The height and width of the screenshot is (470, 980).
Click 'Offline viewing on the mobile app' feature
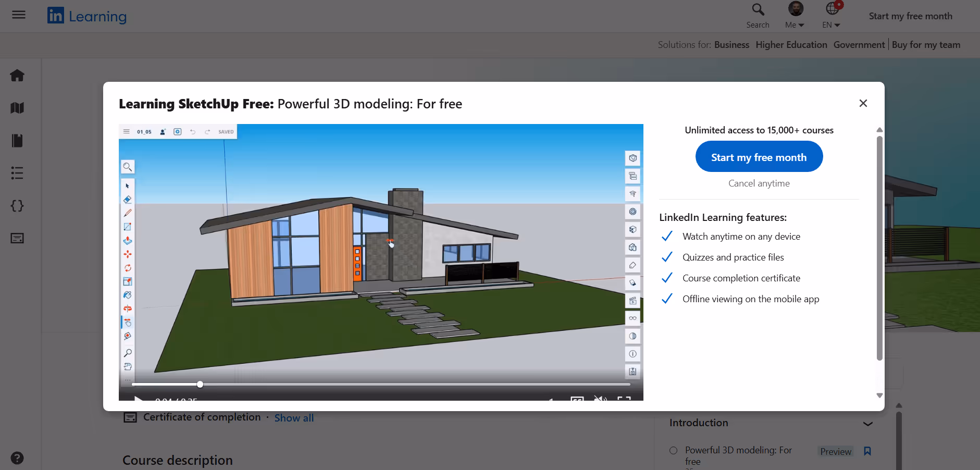pos(751,299)
